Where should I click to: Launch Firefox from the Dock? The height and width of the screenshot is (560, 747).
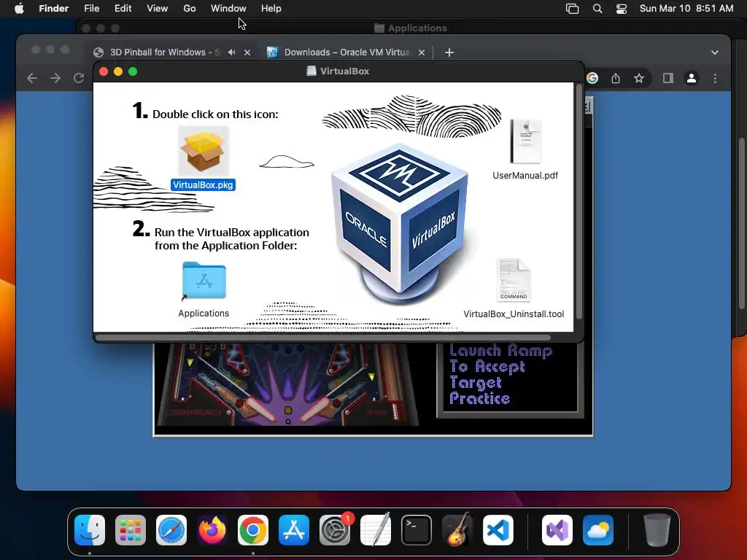212,530
